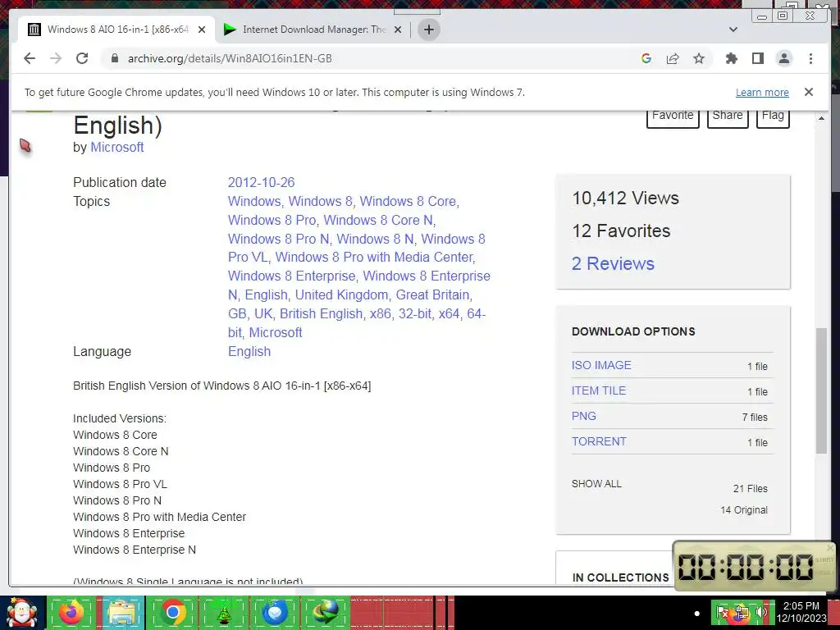Open the clock 2:05 PM date
The height and width of the screenshot is (630, 840).
pos(801,612)
